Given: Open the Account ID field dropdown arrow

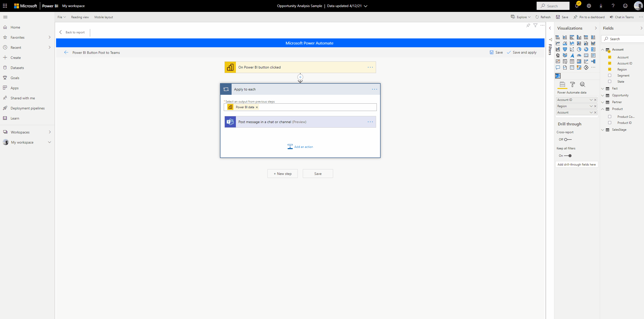Looking at the screenshot, I should tap(591, 100).
